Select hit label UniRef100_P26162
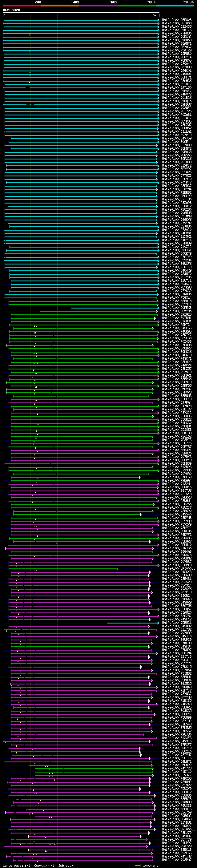 [x=176, y=436]
